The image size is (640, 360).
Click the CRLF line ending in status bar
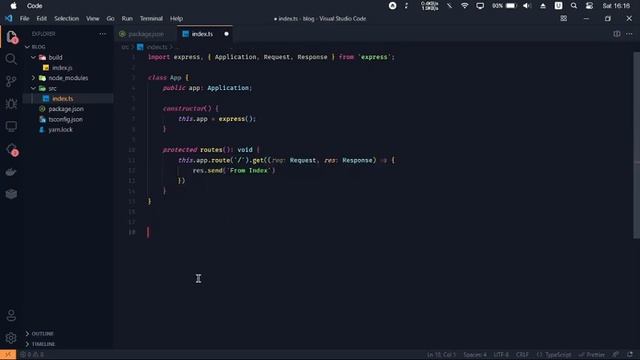[x=522, y=355]
